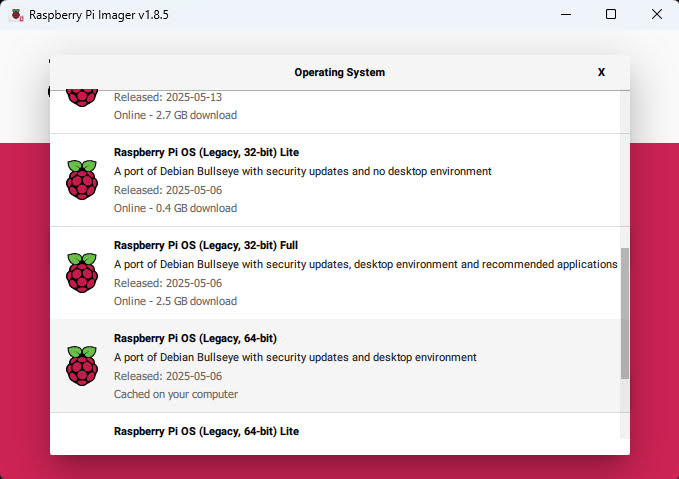Click the partially visible raspberry icon at list top
This screenshot has width=679, height=479.
pos(82,98)
